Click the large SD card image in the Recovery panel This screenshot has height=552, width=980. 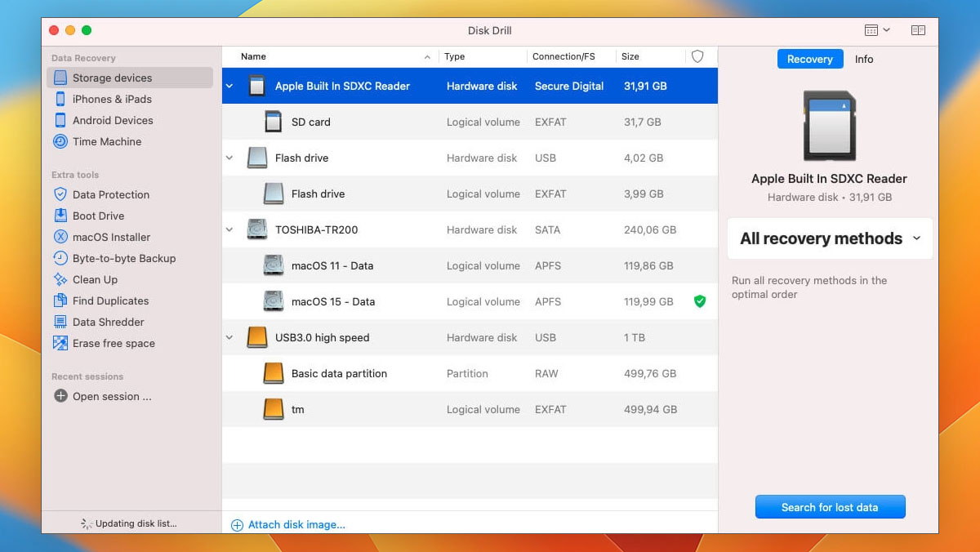[x=829, y=125]
